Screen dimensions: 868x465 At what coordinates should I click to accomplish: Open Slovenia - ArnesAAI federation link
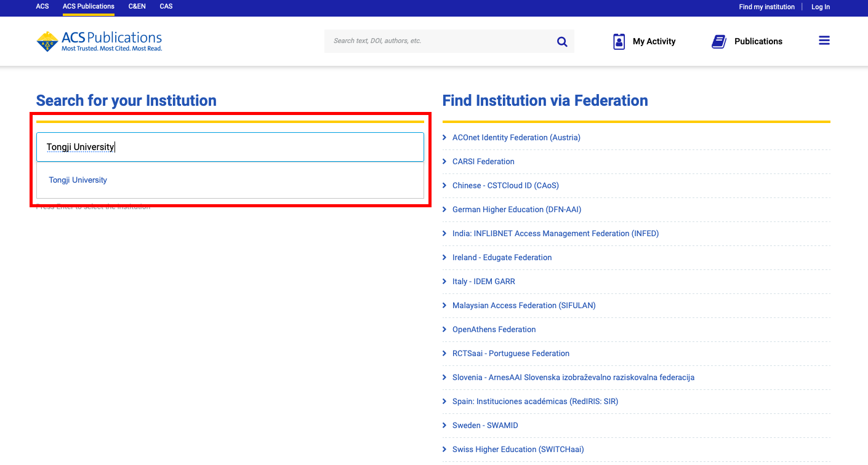(x=573, y=377)
